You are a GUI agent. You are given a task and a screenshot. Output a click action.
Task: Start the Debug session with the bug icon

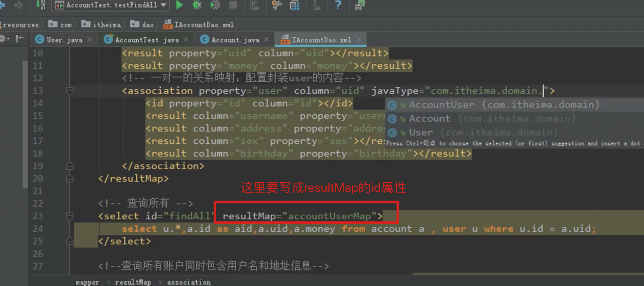pos(197,5)
